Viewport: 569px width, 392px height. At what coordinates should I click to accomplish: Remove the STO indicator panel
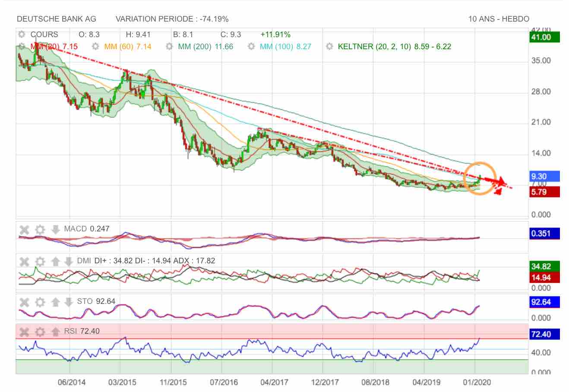[x=25, y=302]
